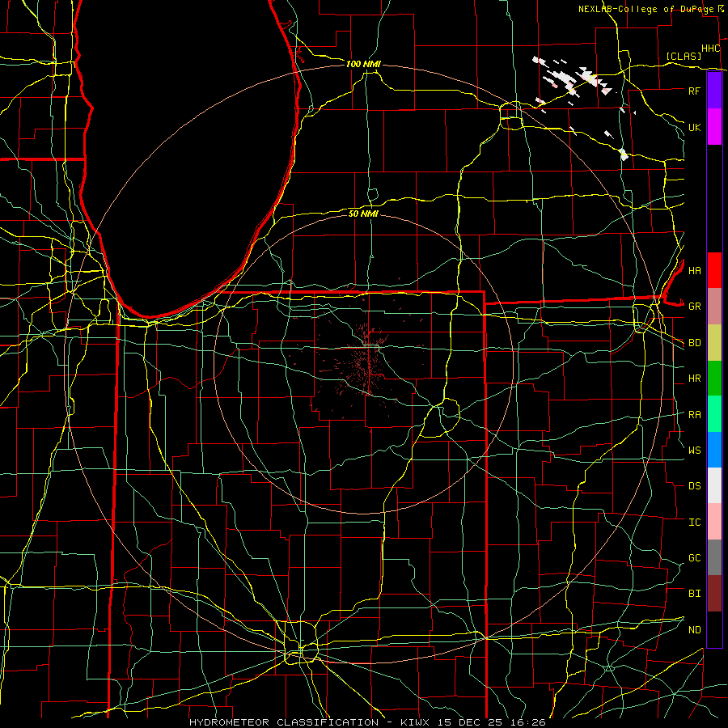Click the white DS legend swatch
Viewport: 728px width, 728px height.
[x=714, y=485]
